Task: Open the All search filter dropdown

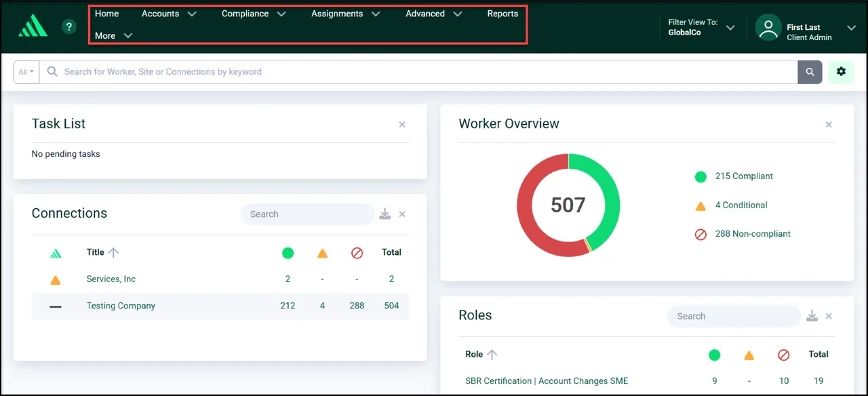Action: point(26,72)
